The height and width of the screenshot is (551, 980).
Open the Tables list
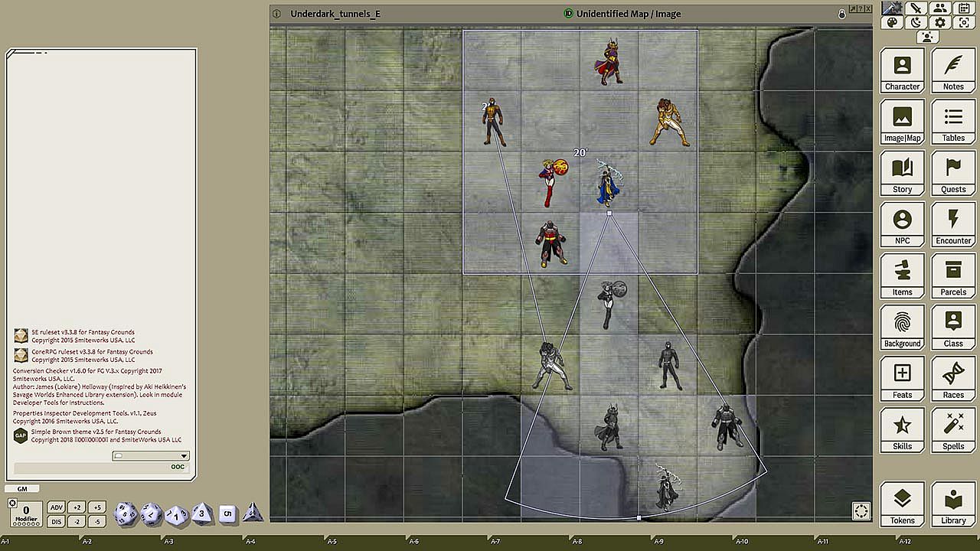953,122
